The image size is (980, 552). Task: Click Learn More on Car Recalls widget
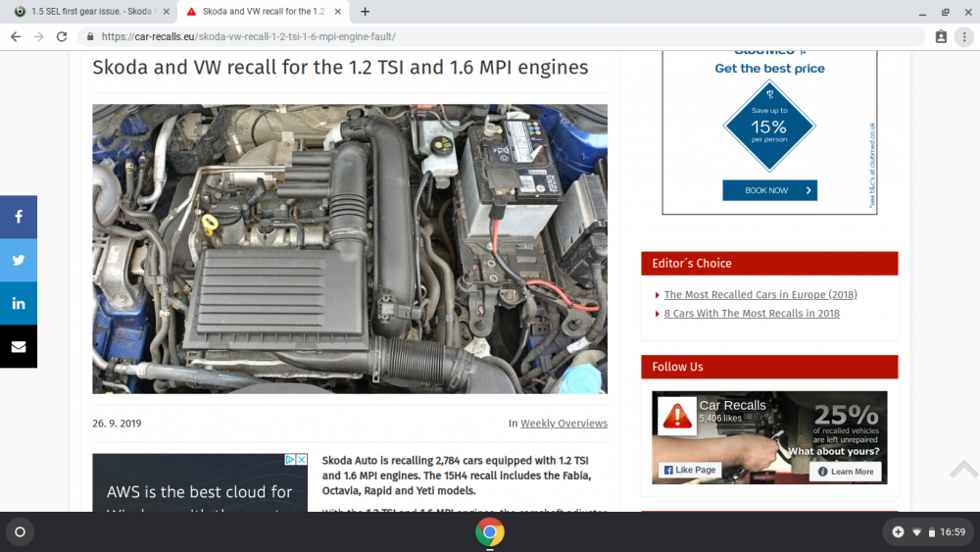846,472
